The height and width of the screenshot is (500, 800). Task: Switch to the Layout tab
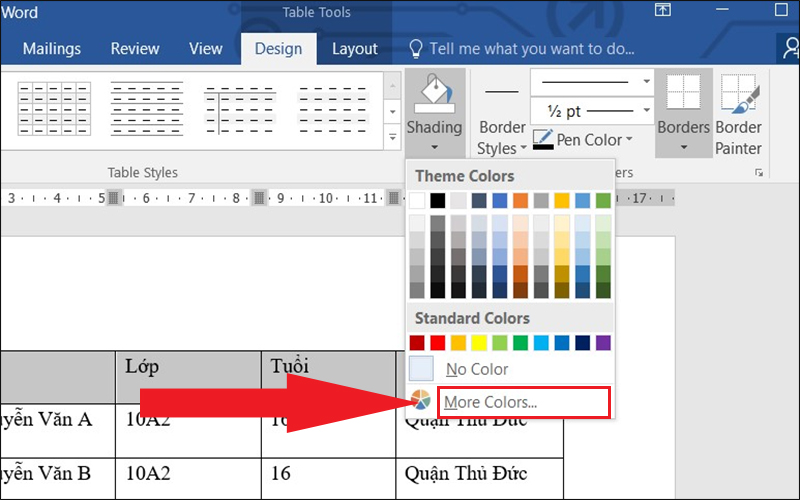[x=355, y=48]
